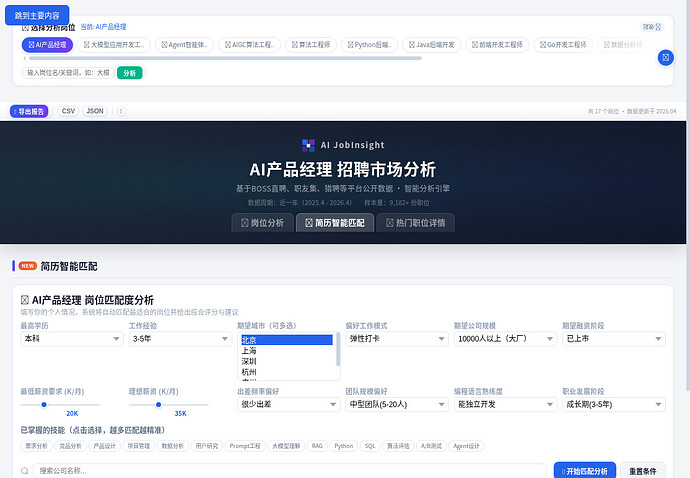The image size is (690, 478).
Task: Toggle the A/B测试 skill chip
Action: [431, 446]
